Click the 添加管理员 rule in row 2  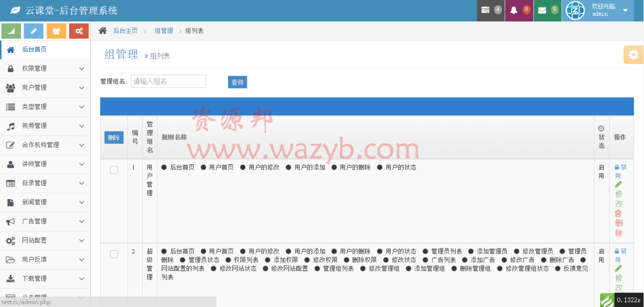[x=492, y=251]
